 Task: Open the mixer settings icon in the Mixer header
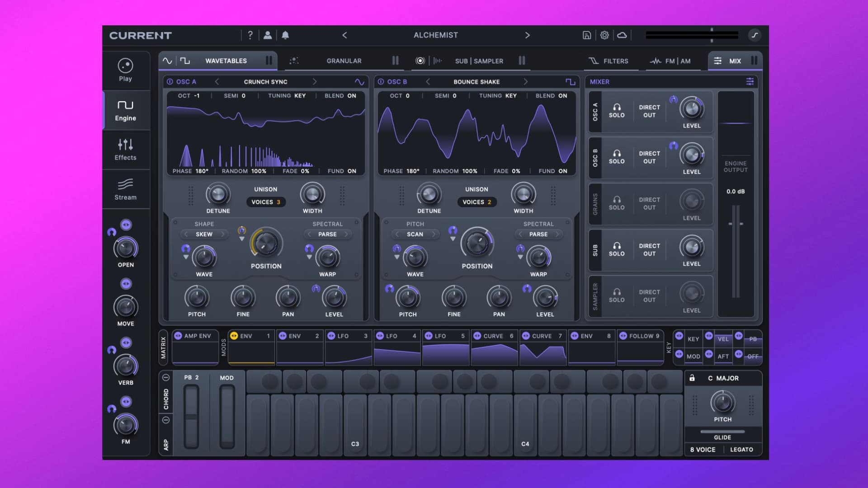point(750,82)
